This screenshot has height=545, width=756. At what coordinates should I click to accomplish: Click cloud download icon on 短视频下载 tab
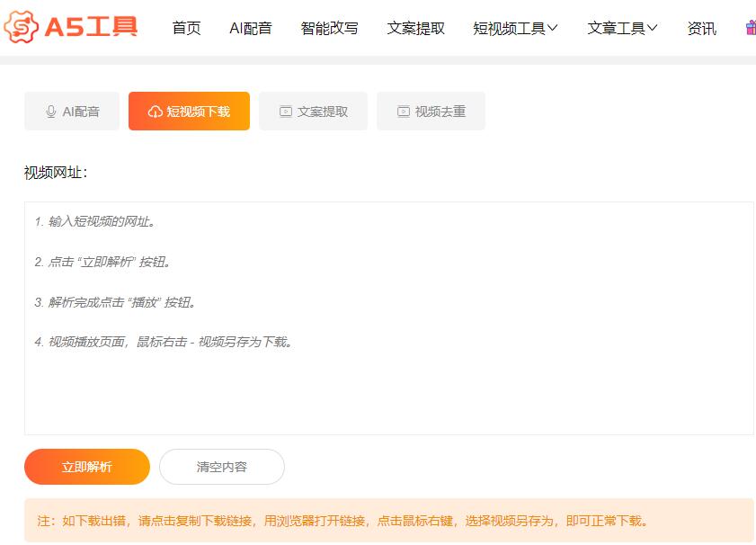[155, 112]
